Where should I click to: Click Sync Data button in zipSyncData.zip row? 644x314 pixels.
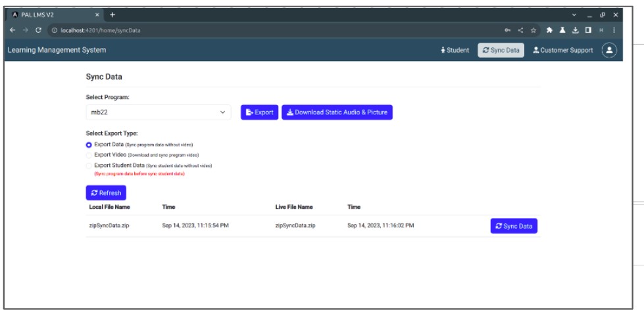click(513, 226)
